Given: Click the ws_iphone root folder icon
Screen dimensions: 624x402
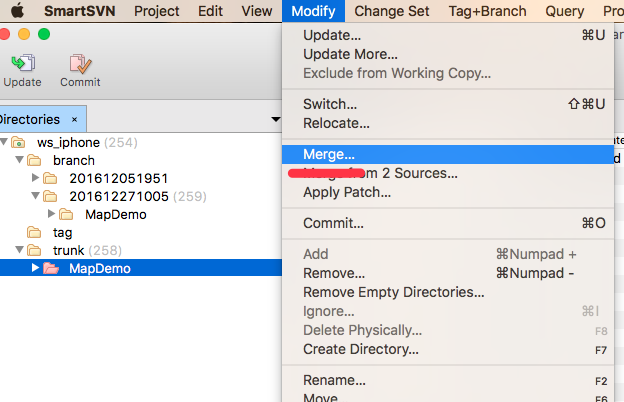Looking at the screenshot, I should [x=18, y=142].
